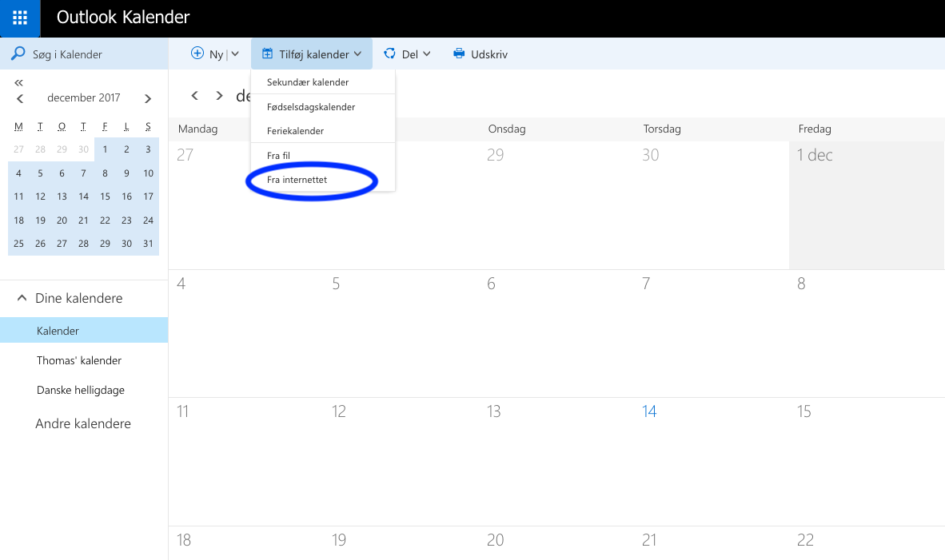The width and height of the screenshot is (945, 560).
Task: Navigate main calendar to previous period
Action: [194, 96]
